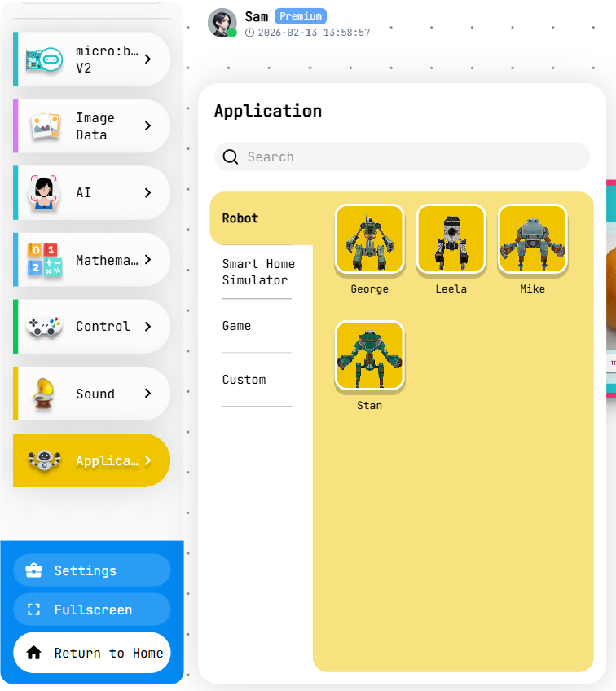Viewport: 616px width, 691px height.
Task: Click the AI face icon
Action: 45,193
